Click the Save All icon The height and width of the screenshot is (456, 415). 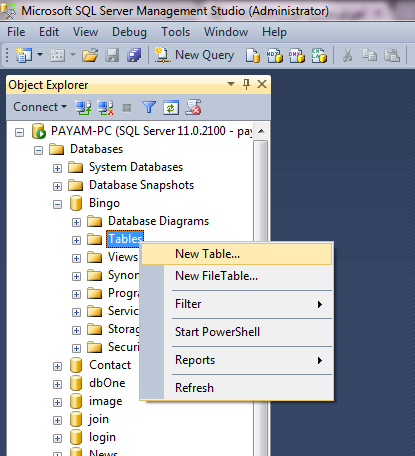(134, 55)
